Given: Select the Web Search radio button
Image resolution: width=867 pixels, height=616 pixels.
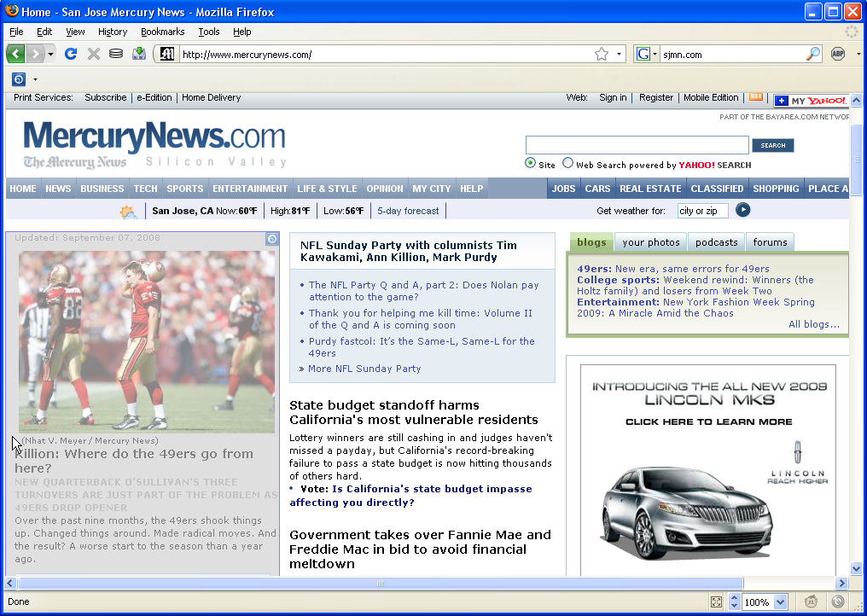Looking at the screenshot, I should coord(567,163).
